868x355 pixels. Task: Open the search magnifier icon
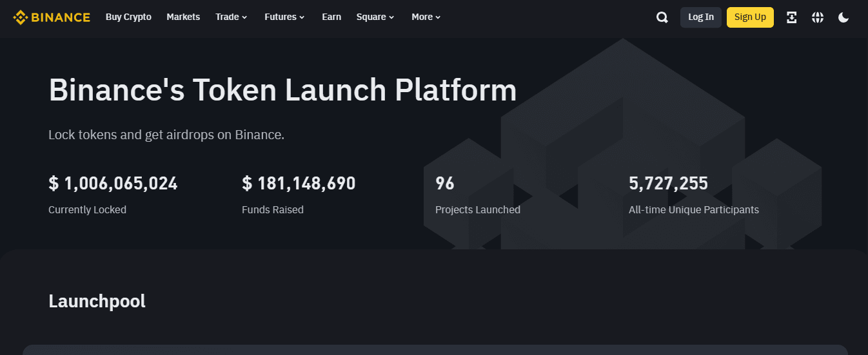(662, 17)
